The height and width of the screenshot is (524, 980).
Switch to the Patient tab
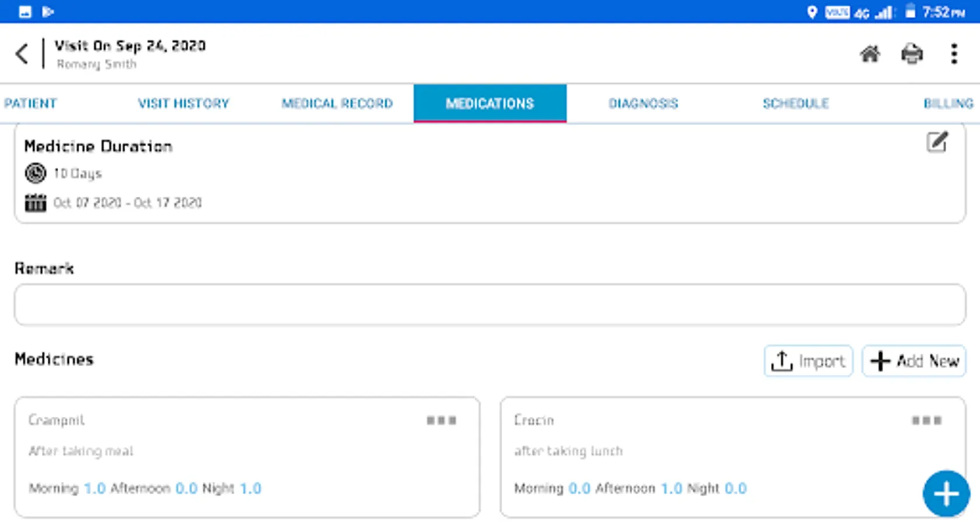click(30, 104)
